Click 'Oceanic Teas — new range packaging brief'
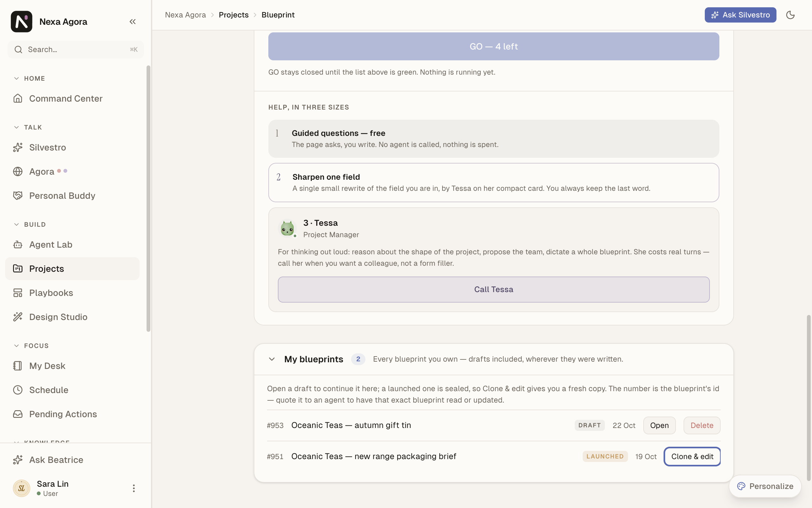812x508 pixels. pyautogui.click(x=373, y=456)
